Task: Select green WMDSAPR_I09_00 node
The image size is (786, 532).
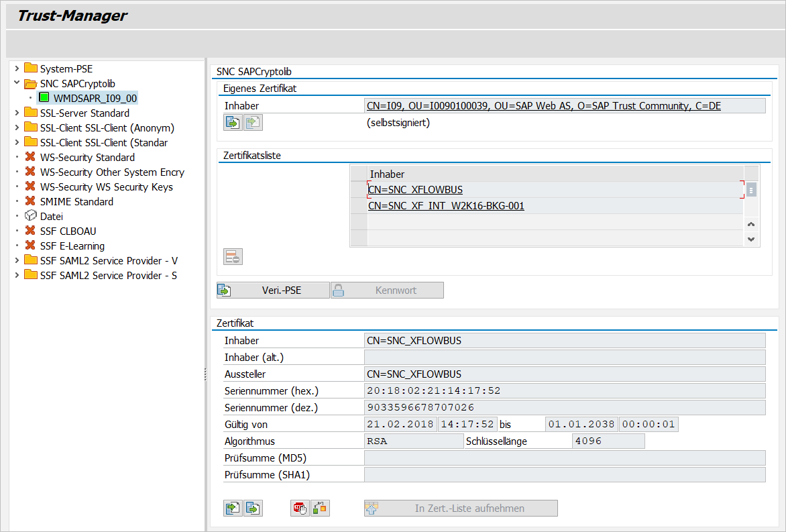Action: [x=95, y=98]
